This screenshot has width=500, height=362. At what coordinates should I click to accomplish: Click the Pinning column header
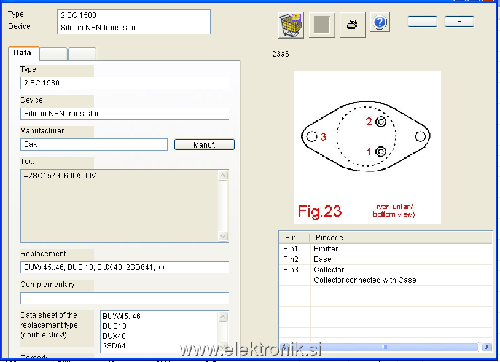click(401, 238)
